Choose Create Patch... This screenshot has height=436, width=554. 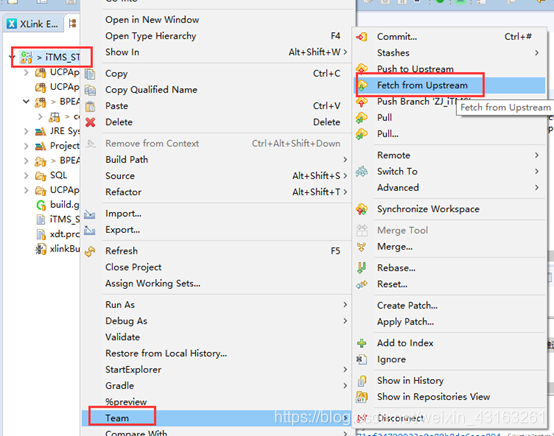tap(407, 306)
